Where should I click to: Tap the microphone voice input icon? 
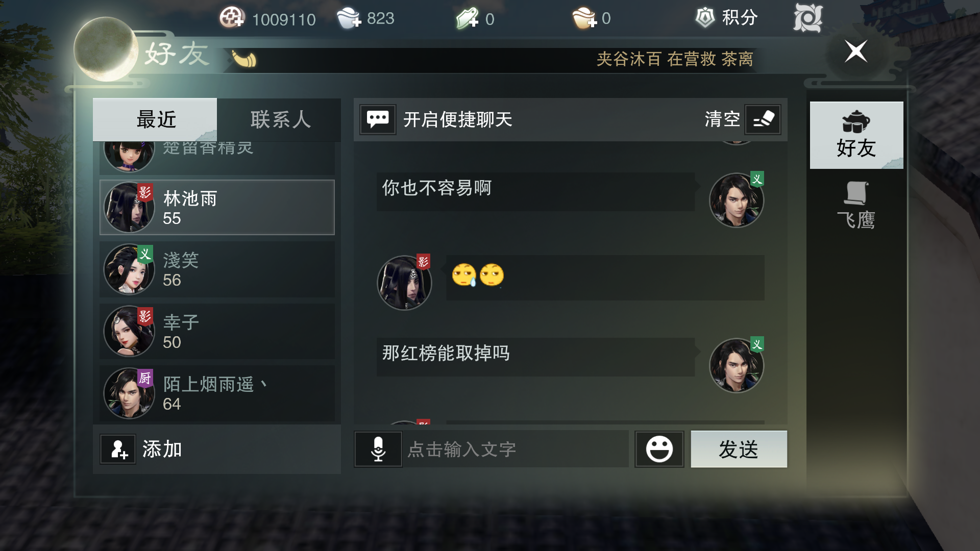378,449
